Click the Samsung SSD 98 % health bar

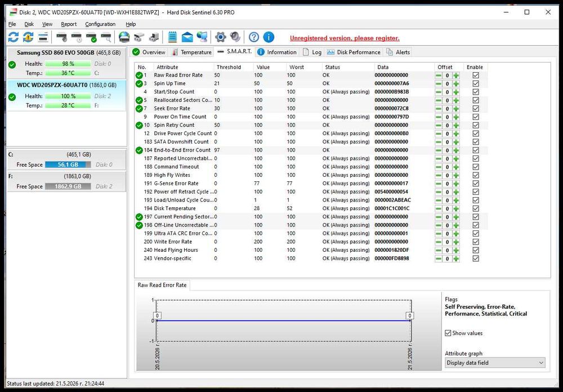coord(68,64)
